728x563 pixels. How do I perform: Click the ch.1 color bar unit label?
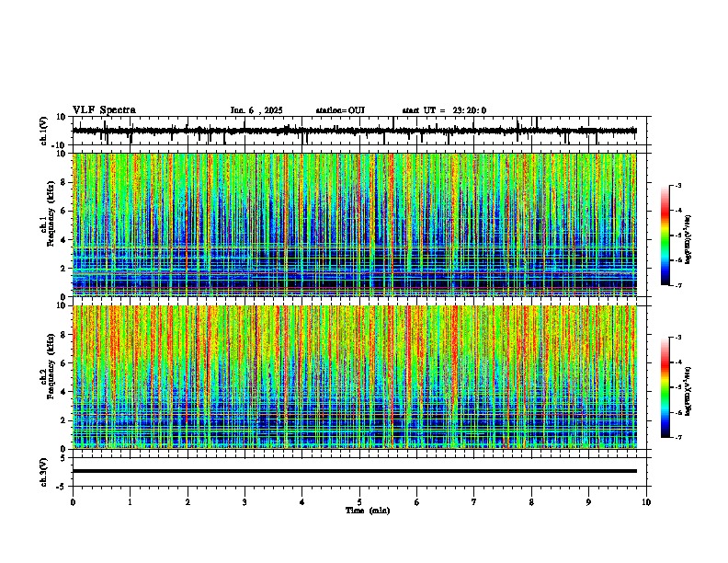click(x=688, y=239)
